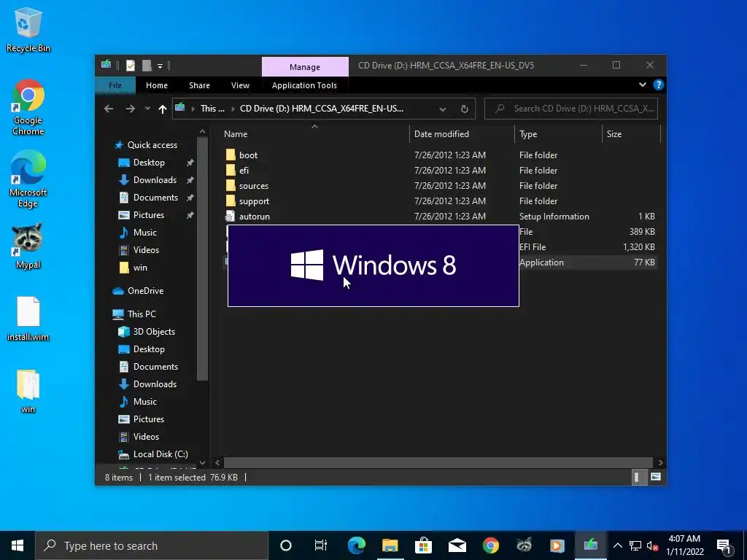This screenshot has height=560, width=747.
Task: Switch to the View ribbon tab
Action: [240, 85]
